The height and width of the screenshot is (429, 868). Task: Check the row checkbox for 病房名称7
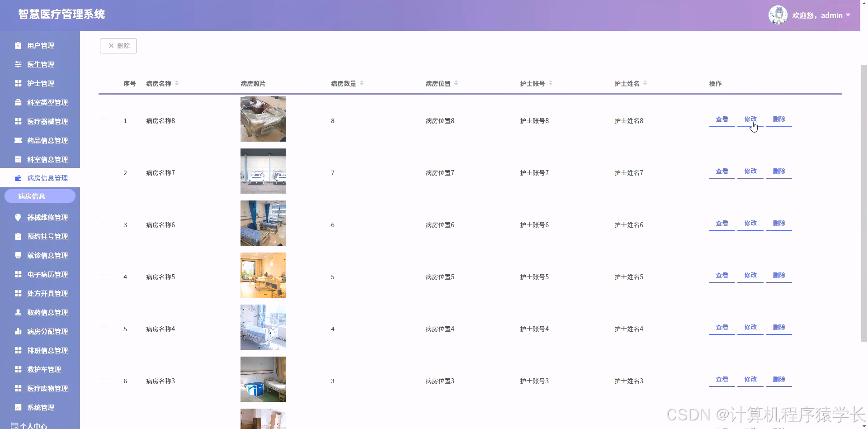click(104, 173)
